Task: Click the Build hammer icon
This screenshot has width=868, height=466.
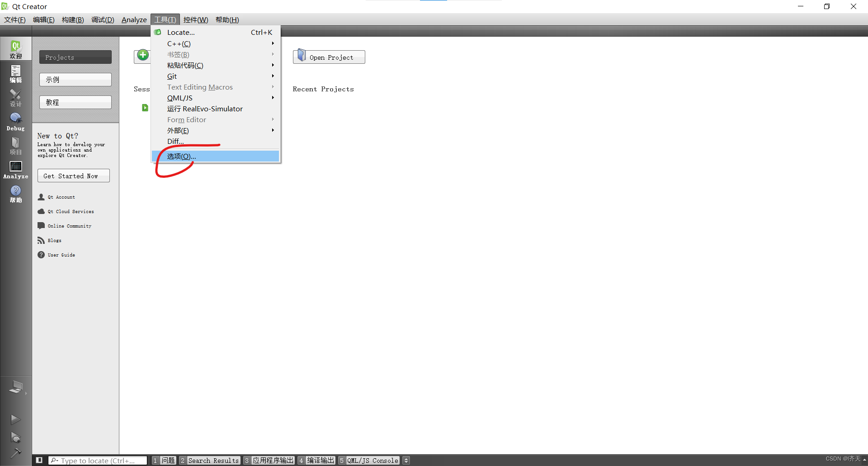Action: pyautogui.click(x=15, y=453)
